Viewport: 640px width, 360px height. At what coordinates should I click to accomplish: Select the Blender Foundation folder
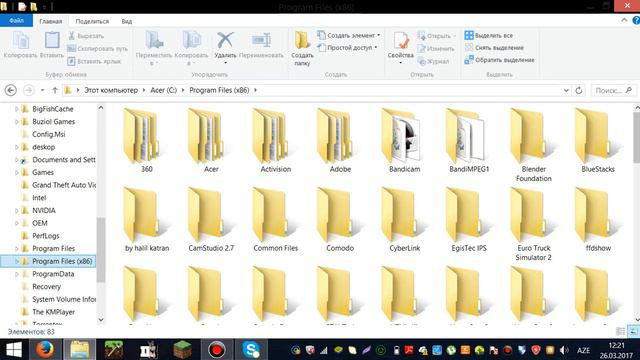click(x=533, y=145)
